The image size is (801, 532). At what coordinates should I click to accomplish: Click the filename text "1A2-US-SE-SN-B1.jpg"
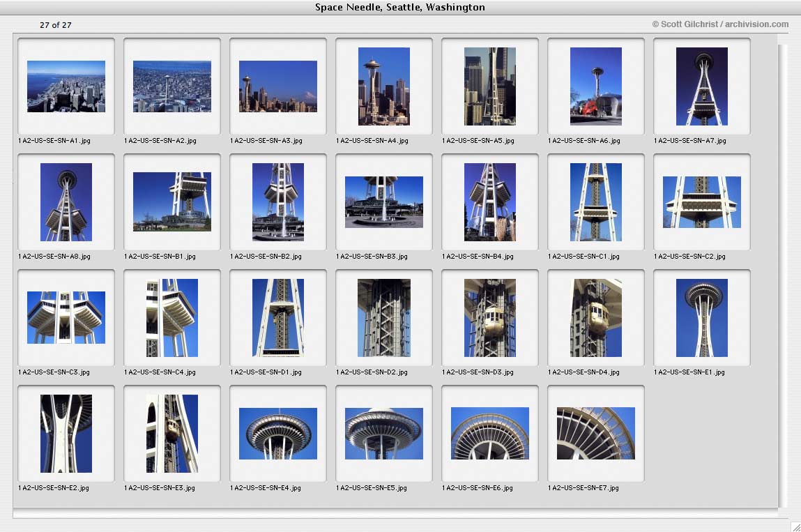tap(160, 257)
